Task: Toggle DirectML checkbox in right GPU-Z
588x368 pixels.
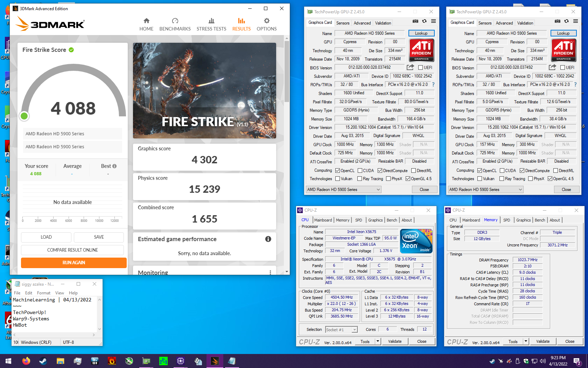Action: [555, 171]
